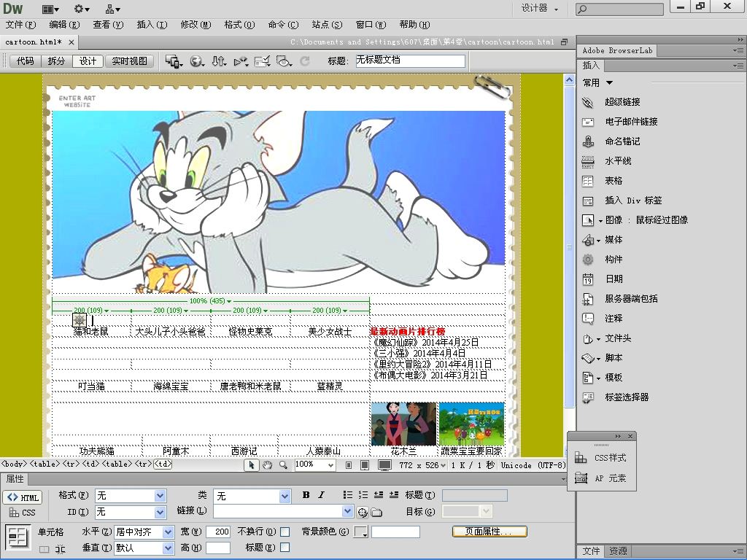Click Server-Side Include icon
Image resolution: width=747 pixels, height=560 pixels.
click(x=588, y=299)
